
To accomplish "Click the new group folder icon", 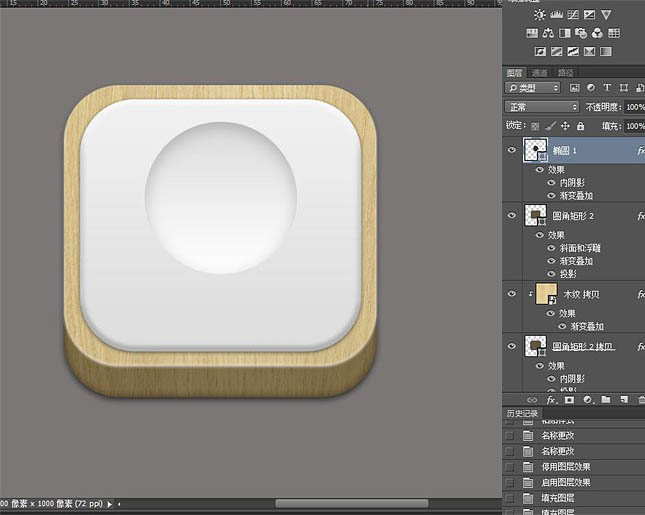I will tap(605, 400).
